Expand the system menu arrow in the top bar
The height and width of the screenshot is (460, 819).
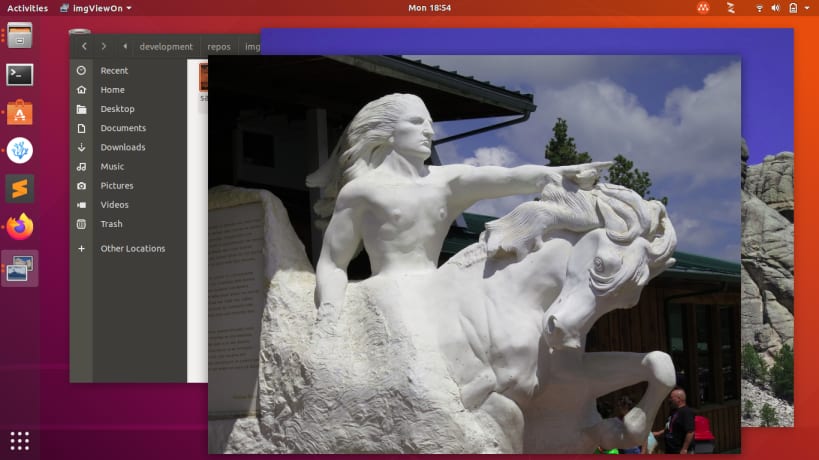coord(807,8)
